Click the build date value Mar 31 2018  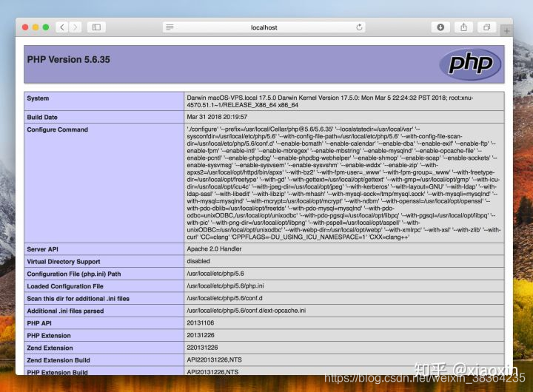tap(217, 117)
